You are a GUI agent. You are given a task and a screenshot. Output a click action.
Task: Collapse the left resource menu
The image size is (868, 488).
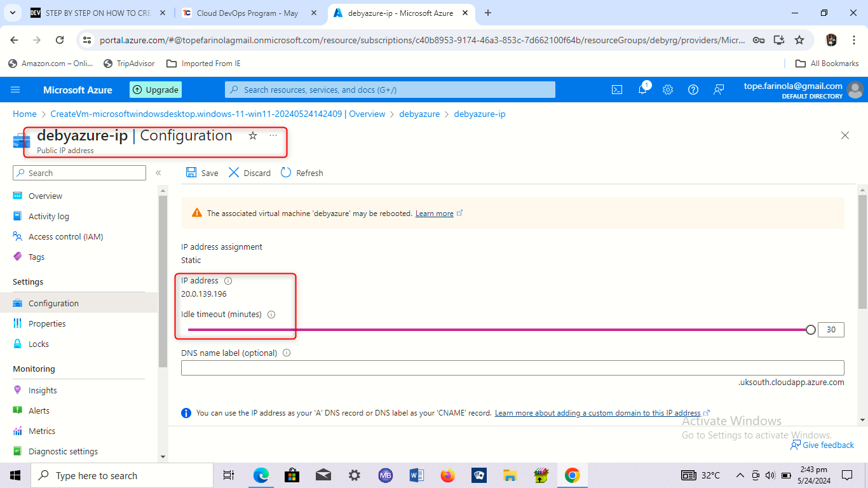pyautogui.click(x=158, y=173)
